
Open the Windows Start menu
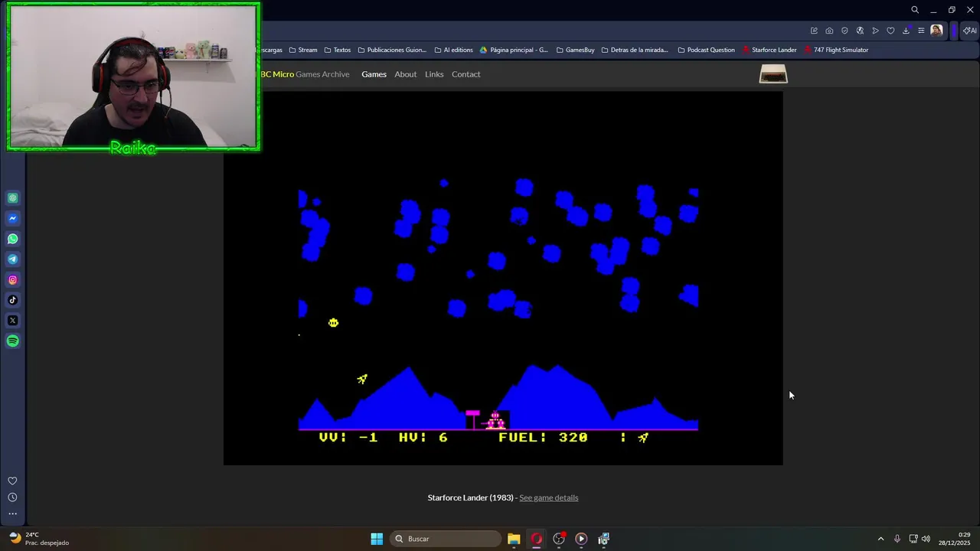point(377,539)
